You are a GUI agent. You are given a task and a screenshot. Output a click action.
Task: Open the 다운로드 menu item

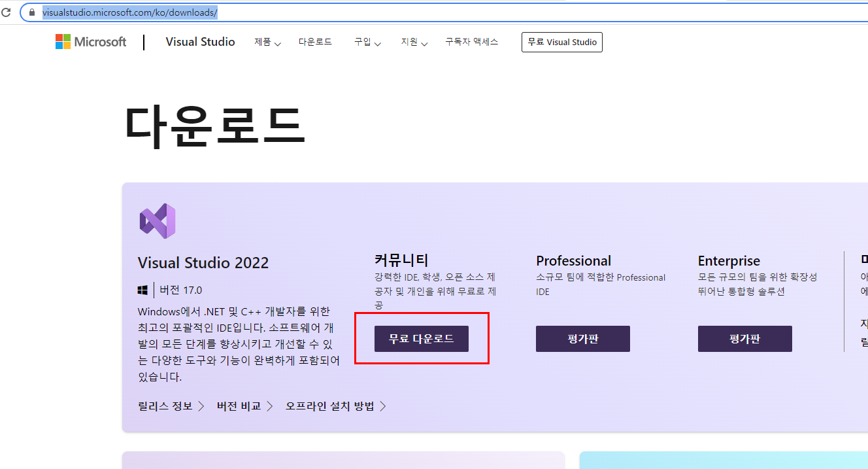pyautogui.click(x=315, y=42)
